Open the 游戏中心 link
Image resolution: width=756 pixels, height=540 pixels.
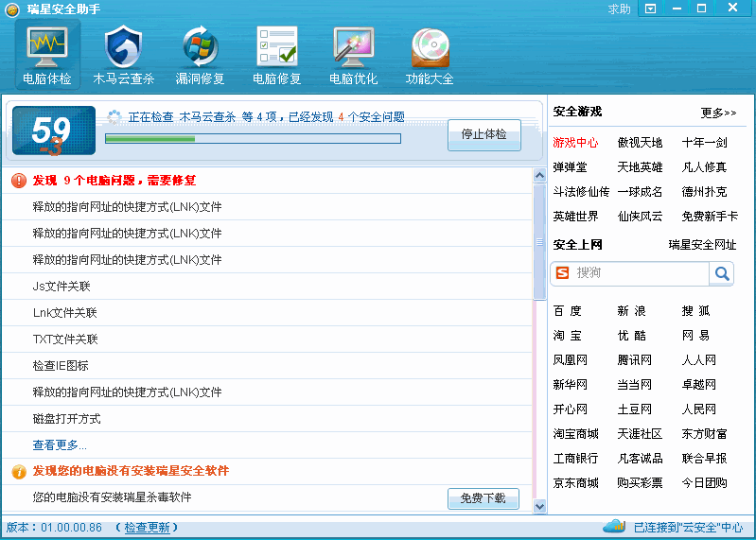point(575,143)
